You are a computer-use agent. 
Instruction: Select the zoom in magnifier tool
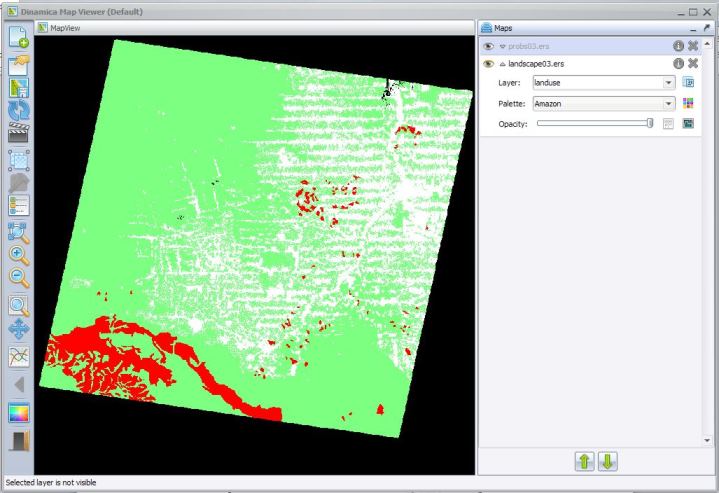click(19, 255)
